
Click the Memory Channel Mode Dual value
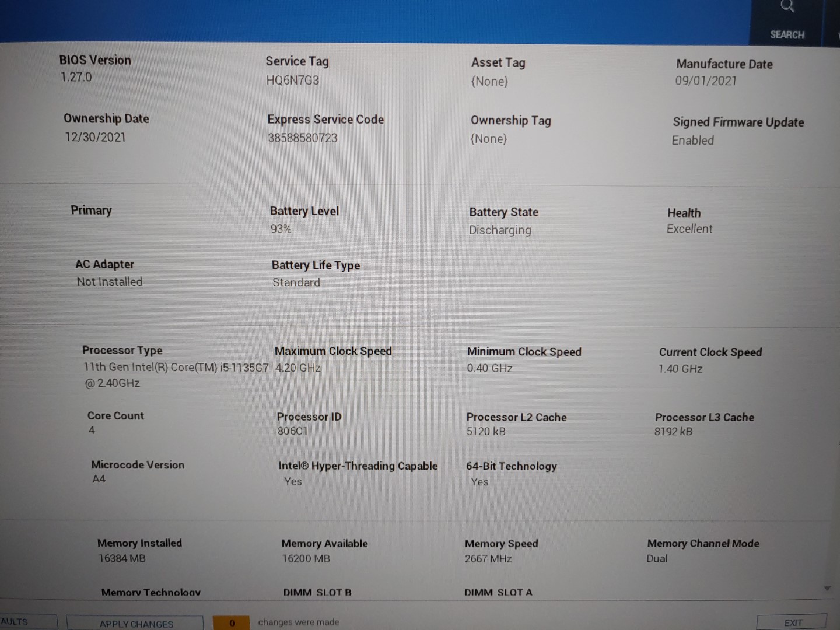pyautogui.click(x=657, y=558)
